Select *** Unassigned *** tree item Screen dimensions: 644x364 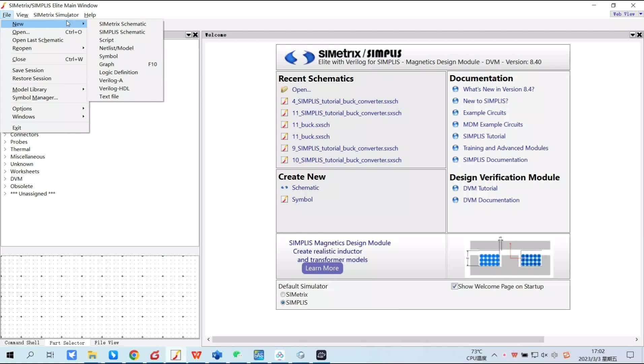coord(33,193)
